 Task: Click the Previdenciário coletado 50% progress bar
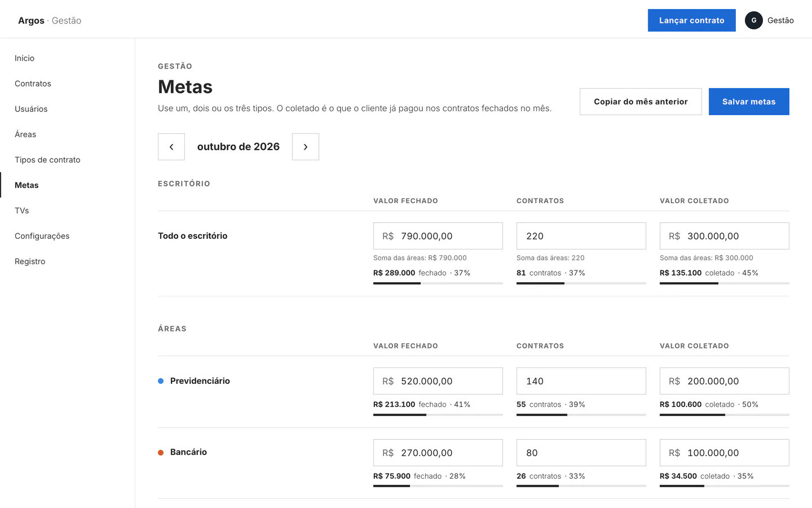point(725,415)
